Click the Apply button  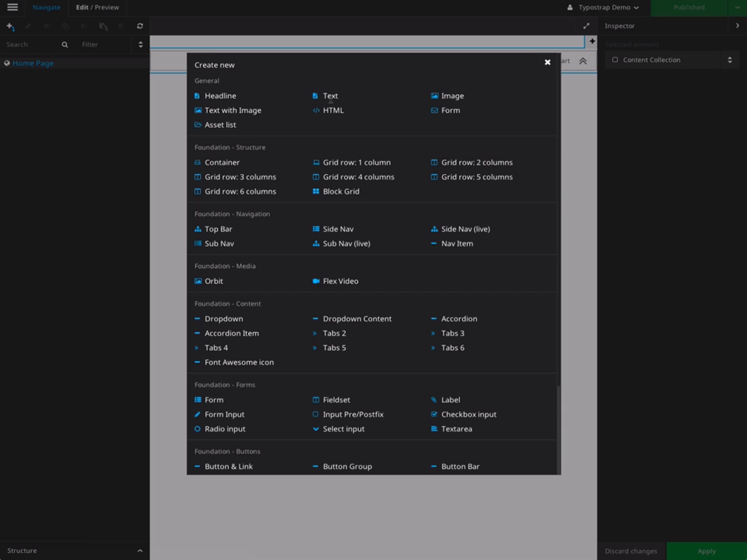[707, 551]
